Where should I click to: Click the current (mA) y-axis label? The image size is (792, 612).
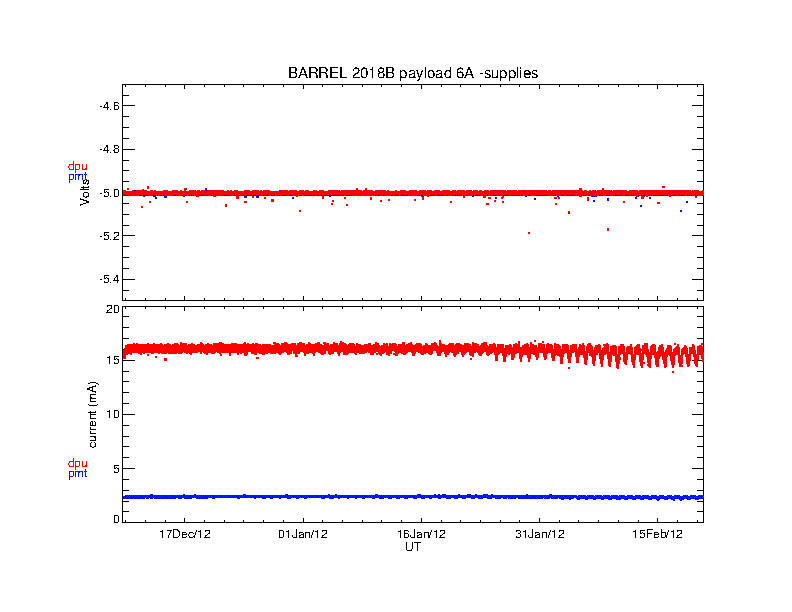(x=92, y=415)
